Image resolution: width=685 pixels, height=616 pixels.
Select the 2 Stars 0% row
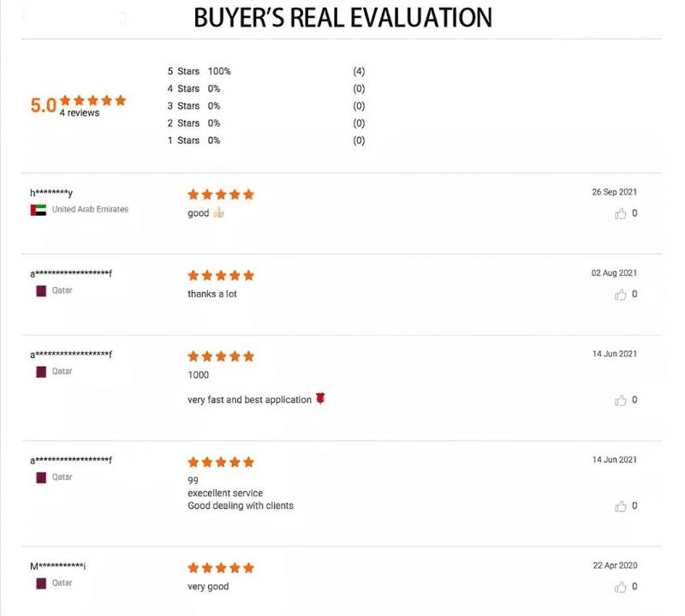[266, 123]
